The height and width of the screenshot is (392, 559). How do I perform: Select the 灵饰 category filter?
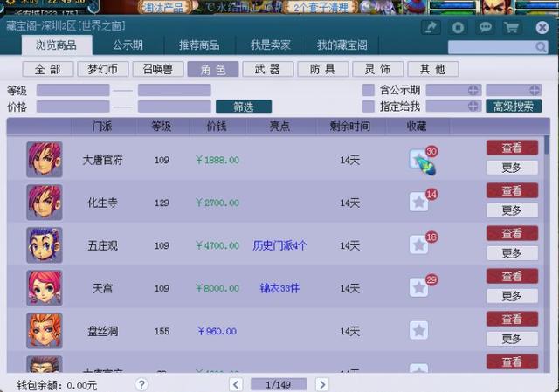coord(377,69)
